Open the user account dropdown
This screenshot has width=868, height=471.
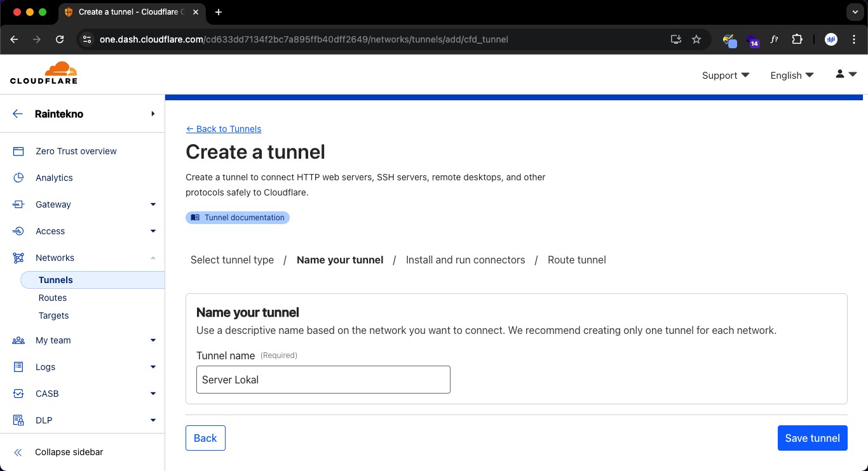coord(846,75)
